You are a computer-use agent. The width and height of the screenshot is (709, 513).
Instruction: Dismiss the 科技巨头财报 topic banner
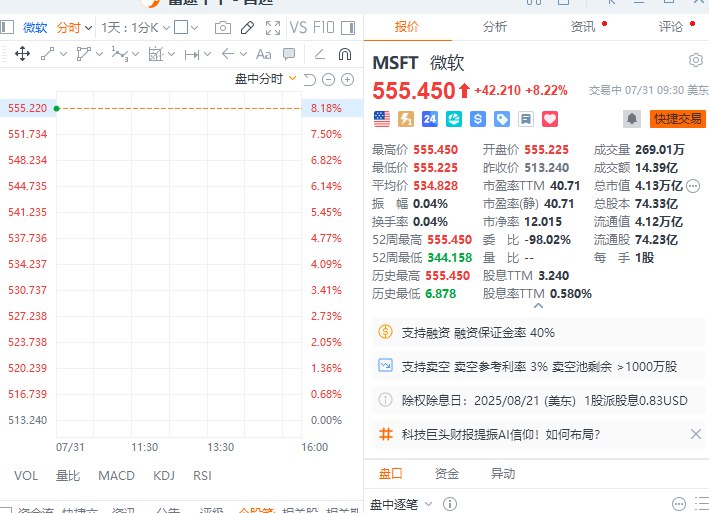[x=696, y=434]
